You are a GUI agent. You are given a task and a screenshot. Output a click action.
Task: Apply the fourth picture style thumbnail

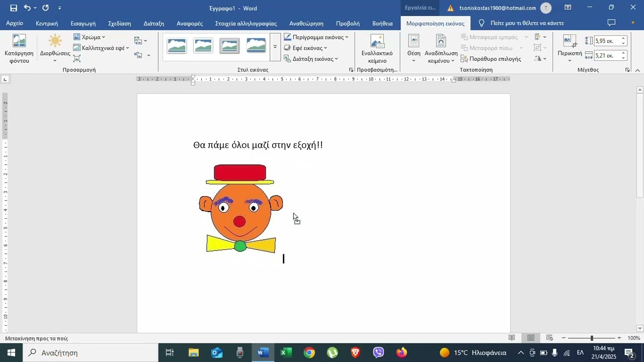pos(256,46)
